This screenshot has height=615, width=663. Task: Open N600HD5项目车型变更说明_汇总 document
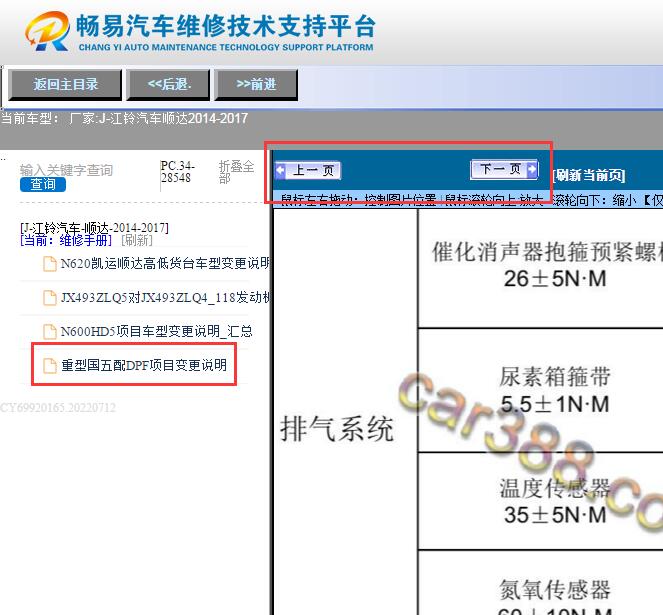[x=156, y=331]
